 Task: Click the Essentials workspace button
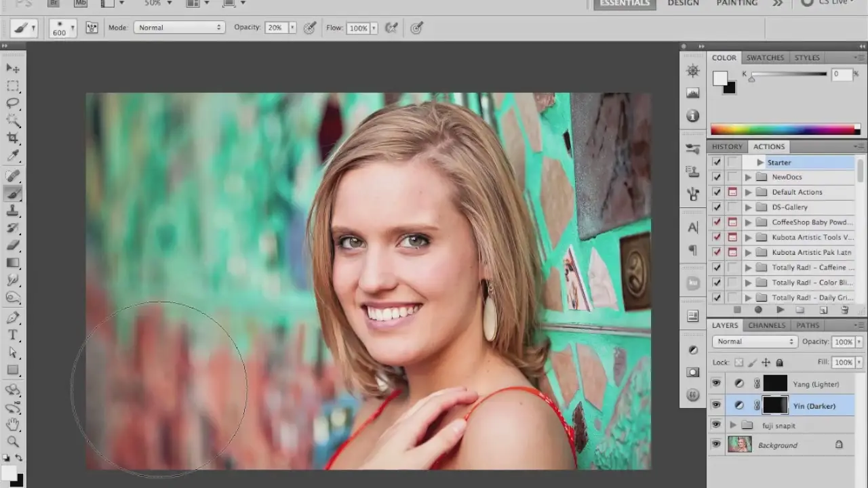[625, 3]
